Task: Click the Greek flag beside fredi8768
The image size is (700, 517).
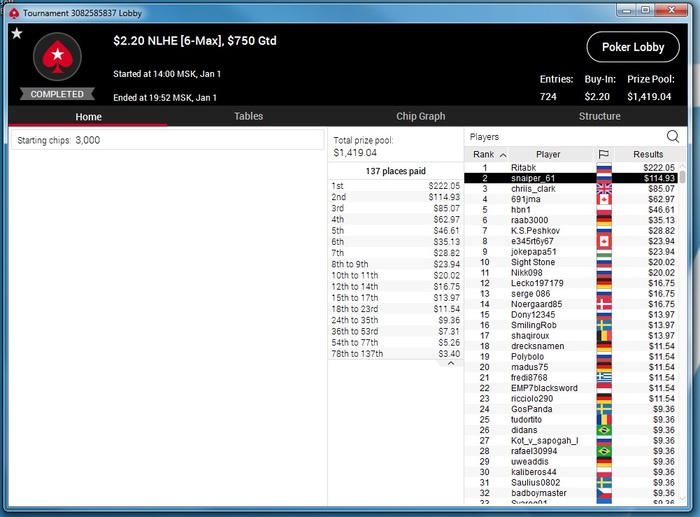Action: coord(604,377)
